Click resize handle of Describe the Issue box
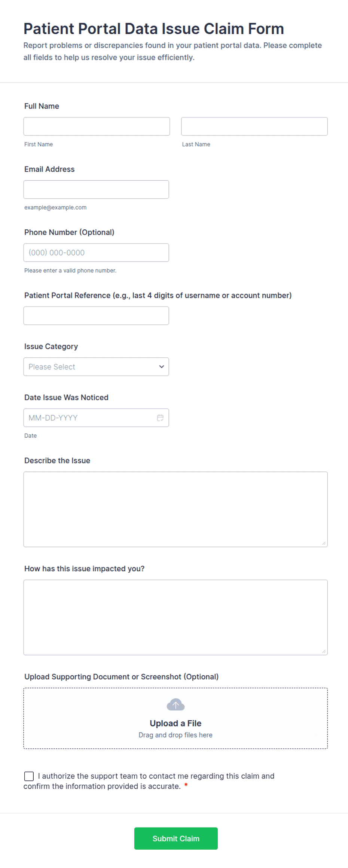The height and width of the screenshot is (868, 348). 324,543
